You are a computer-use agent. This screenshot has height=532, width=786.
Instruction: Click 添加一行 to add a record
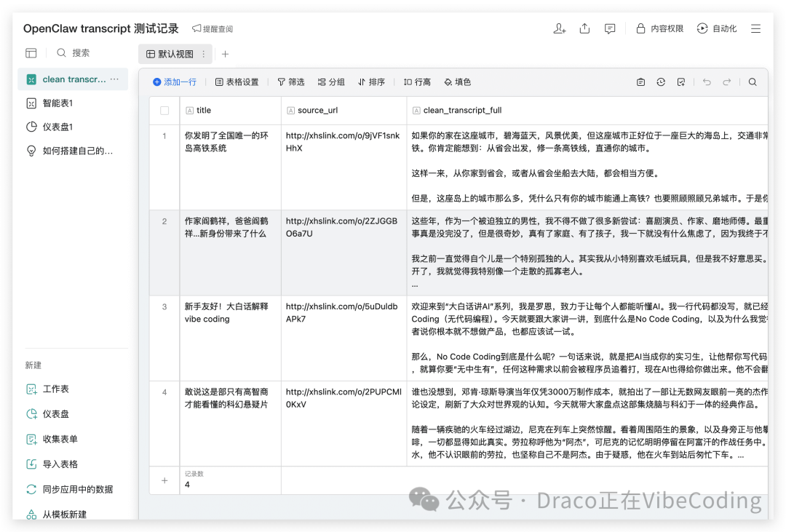(x=175, y=82)
